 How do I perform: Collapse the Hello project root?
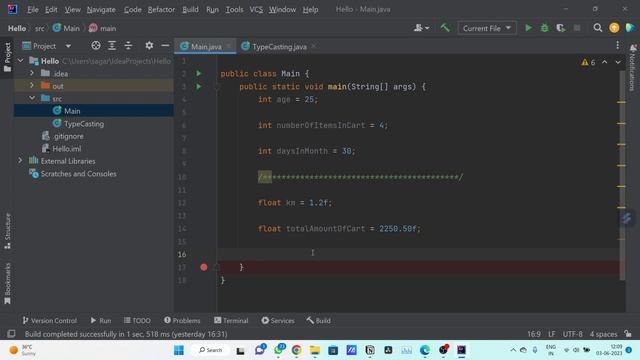coord(20,61)
